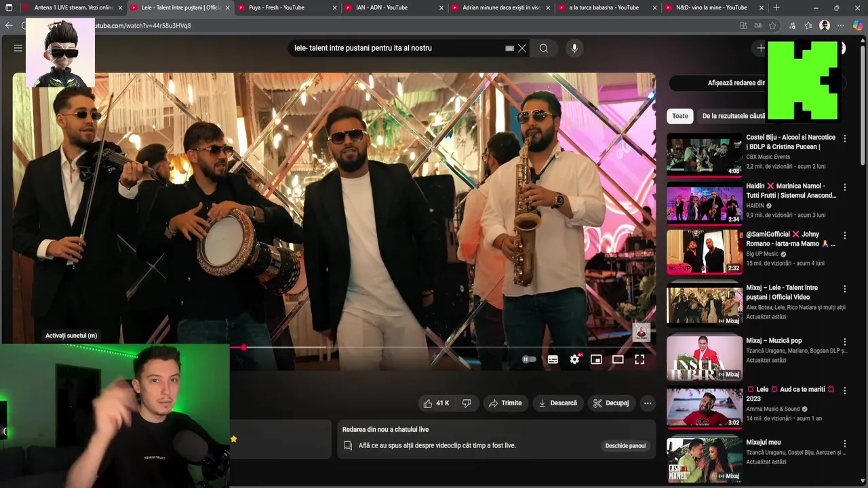Open options for Mixaj Lele Talent între puștani

pos(845,289)
